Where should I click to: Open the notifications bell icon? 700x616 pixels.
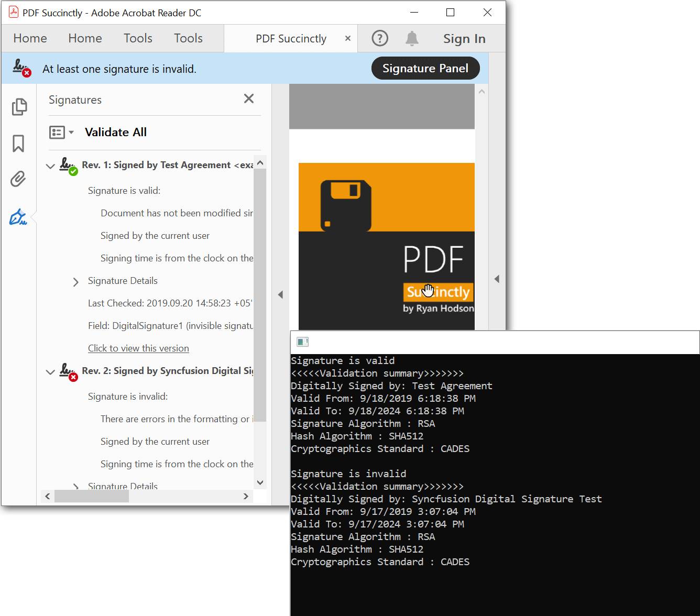[412, 38]
